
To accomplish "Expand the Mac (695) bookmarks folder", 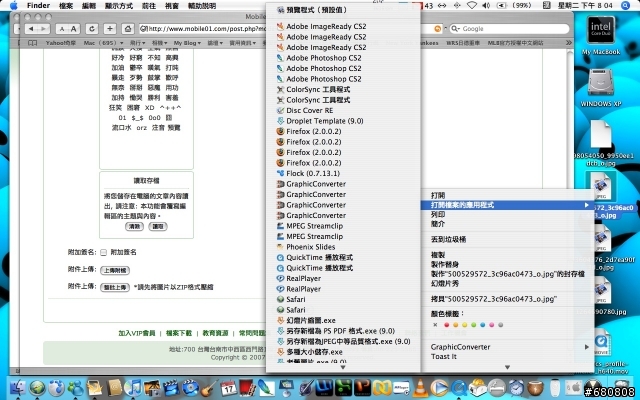I will click(x=104, y=43).
